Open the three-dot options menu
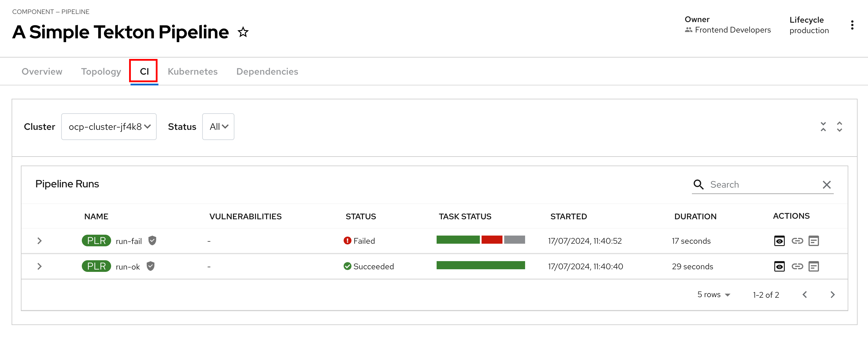Viewport: 868px width, 341px height. tap(852, 25)
